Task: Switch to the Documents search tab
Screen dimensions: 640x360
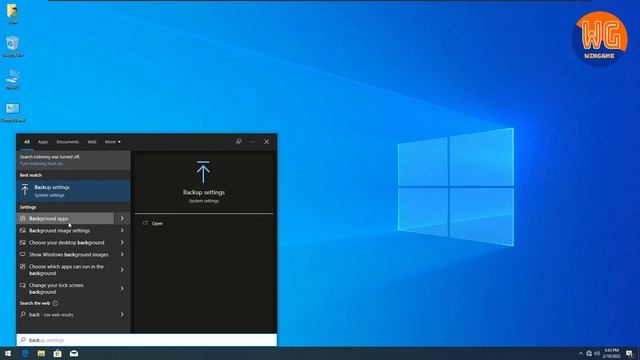Action: (68, 142)
